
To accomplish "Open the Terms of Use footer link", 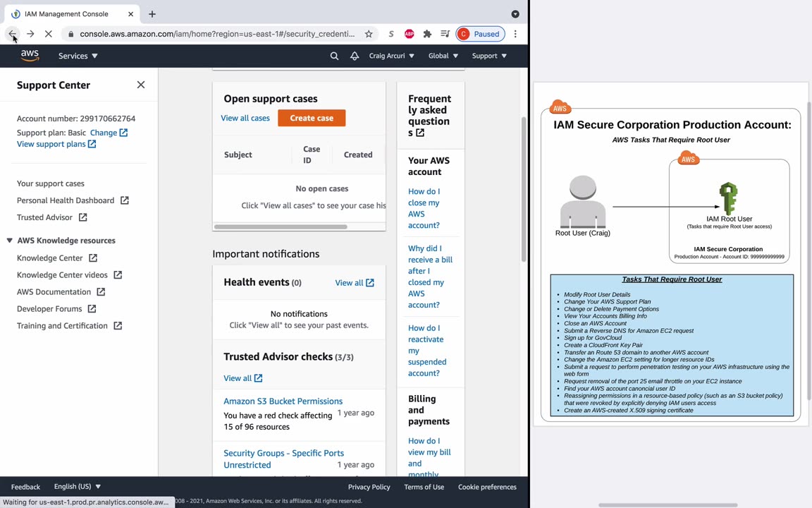I will click(424, 487).
